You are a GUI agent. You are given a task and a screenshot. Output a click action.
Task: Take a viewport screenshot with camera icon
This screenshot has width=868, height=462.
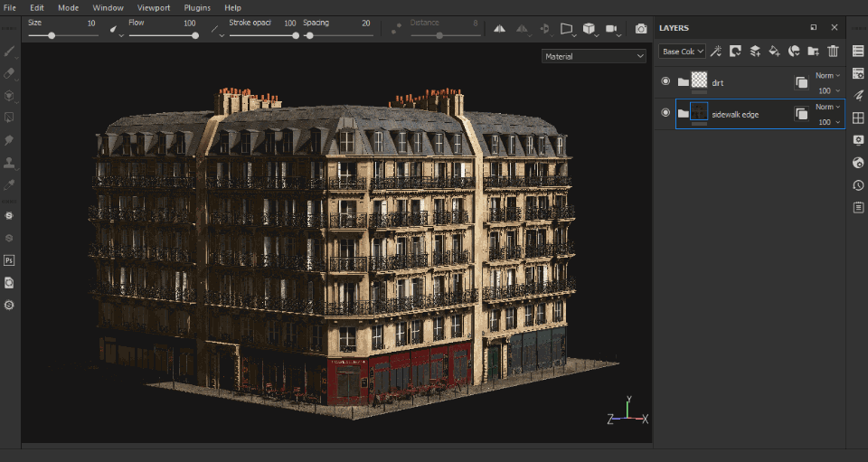[x=641, y=29]
